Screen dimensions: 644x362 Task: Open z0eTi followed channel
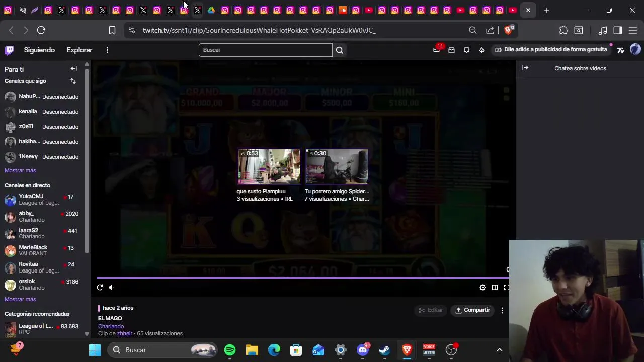coord(42,127)
